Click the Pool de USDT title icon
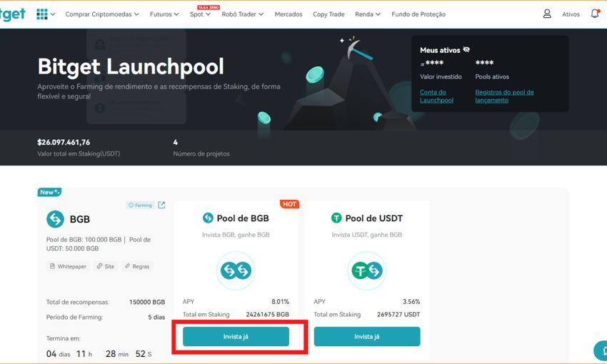The width and height of the screenshot is (607, 364). [x=336, y=218]
